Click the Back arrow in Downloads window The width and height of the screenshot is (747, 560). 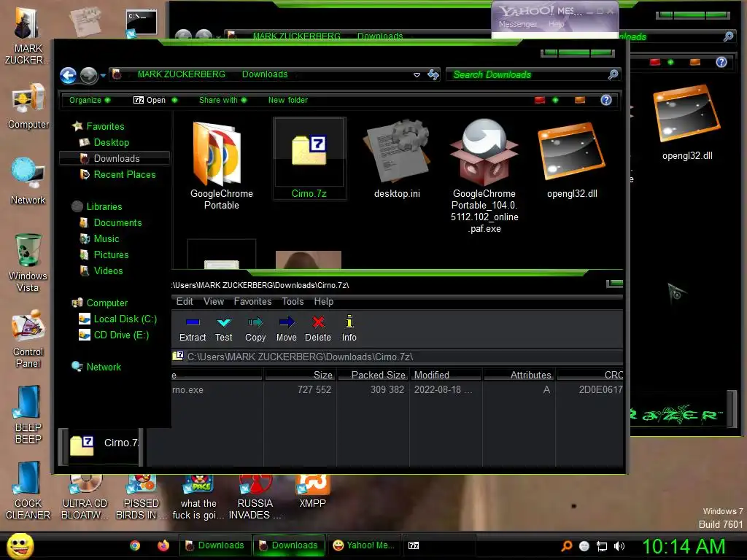pyautogui.click(x=68, y=75)
